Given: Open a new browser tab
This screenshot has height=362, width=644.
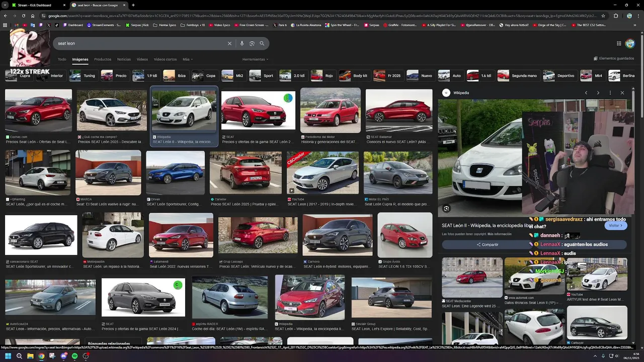Looking at the screenshot, I should tap(133, 5).
